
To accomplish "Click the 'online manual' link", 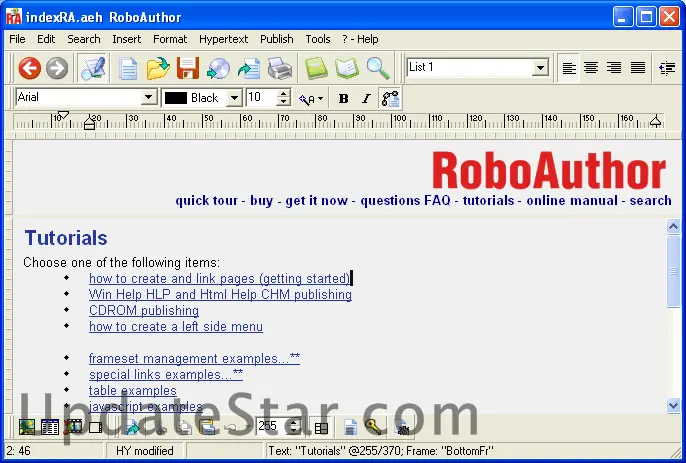I will point(572,200).
